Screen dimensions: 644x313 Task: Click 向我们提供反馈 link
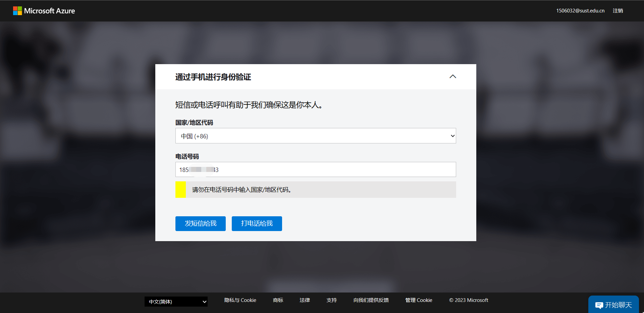(371, 300)
